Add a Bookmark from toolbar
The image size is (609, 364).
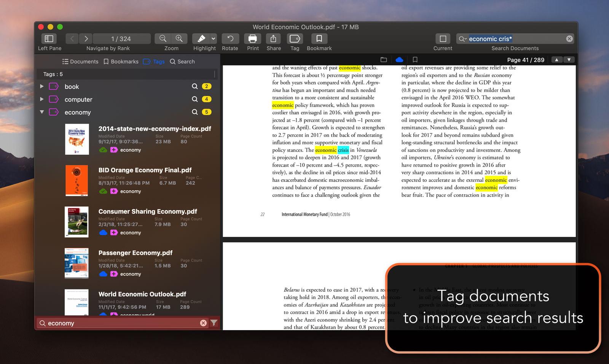pyautogui.click(x=319, y=38)
